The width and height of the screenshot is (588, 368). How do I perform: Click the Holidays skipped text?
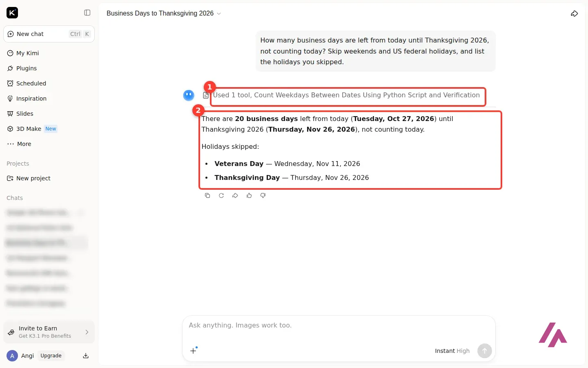(230, 147)
